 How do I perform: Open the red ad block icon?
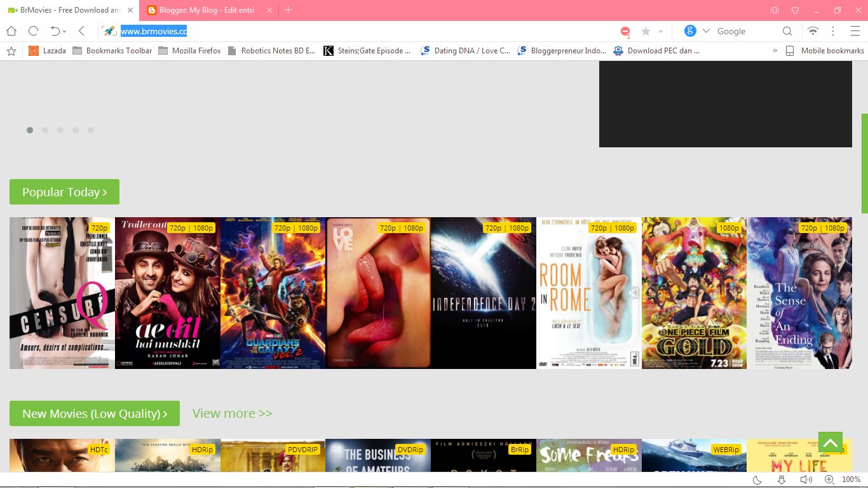pyautogui.click(x=626, y=32)
